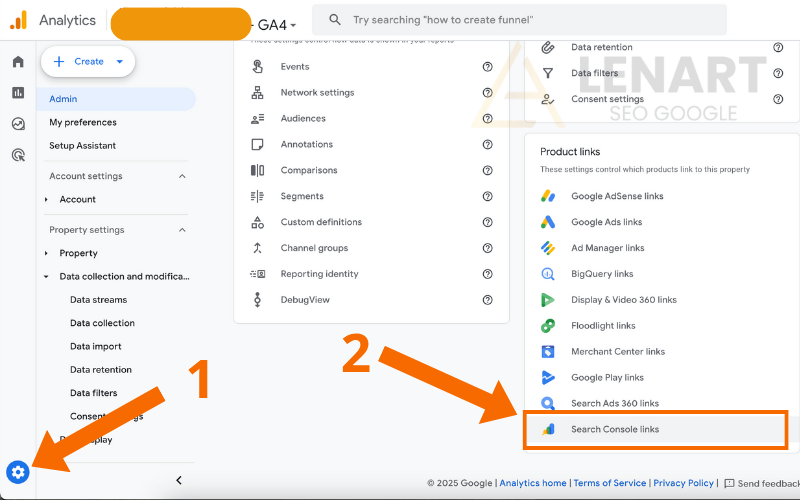800x500 pixels.
Task: Open help for Audiences
Action: [487, 118]
